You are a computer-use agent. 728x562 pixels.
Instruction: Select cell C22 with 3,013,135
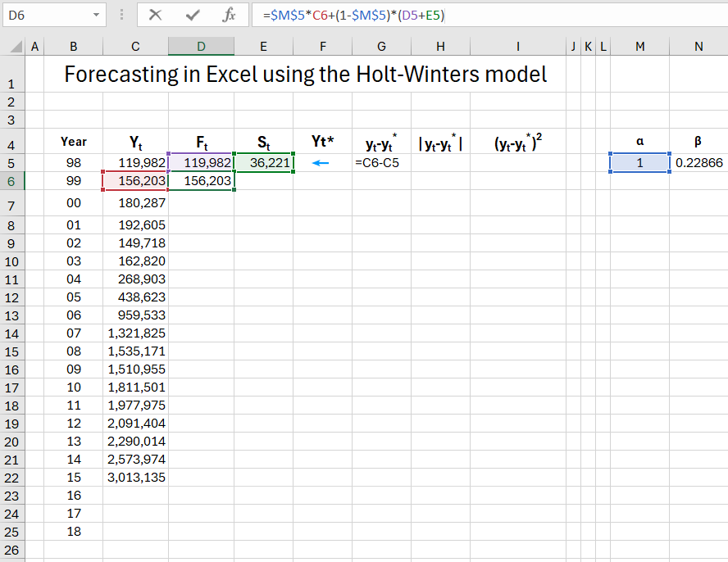[135, 478]
